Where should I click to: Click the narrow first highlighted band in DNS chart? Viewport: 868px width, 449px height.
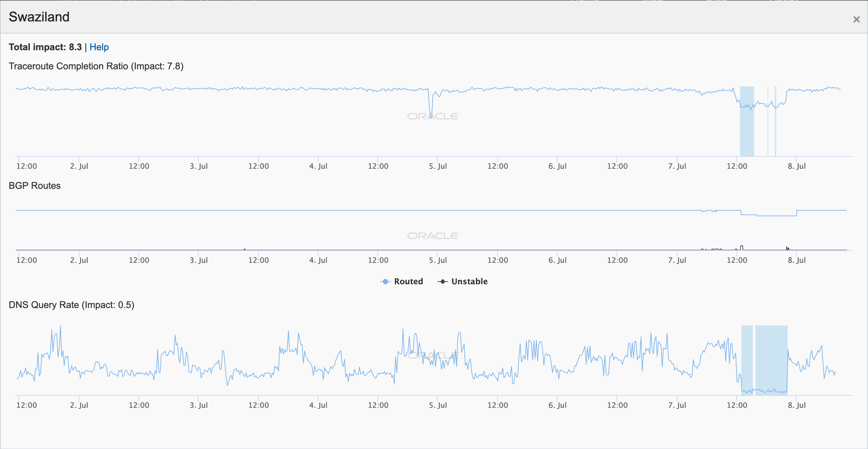747,357
